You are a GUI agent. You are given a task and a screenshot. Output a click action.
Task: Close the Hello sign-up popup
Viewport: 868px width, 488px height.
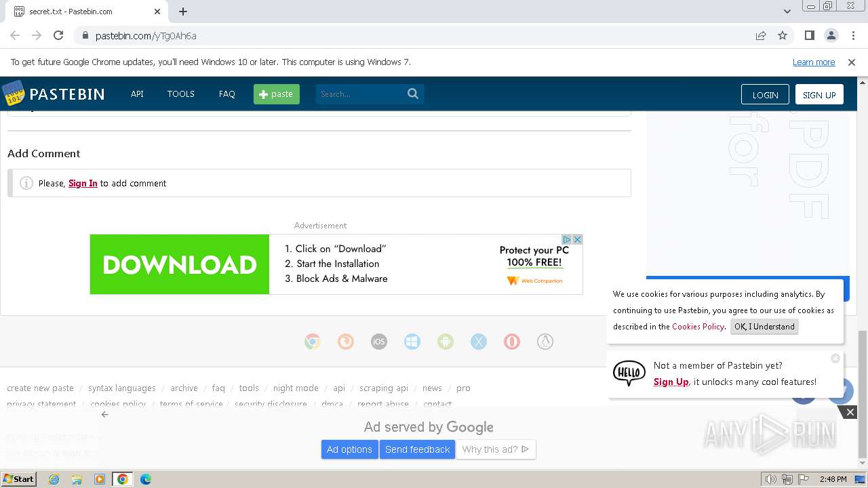pyautogui.click(x=835, y=358)
